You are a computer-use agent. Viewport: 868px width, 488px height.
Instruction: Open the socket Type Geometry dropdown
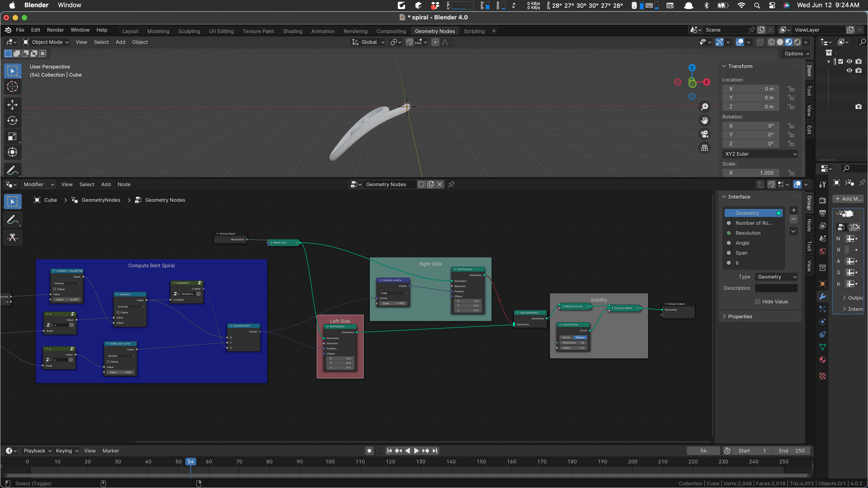[x=776, y=277]
